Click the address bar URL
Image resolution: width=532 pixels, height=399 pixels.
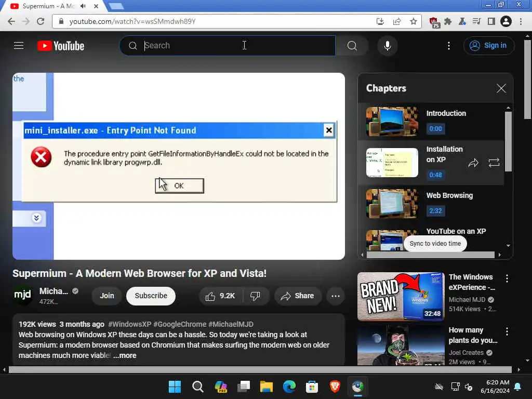(x=132, y=21)
